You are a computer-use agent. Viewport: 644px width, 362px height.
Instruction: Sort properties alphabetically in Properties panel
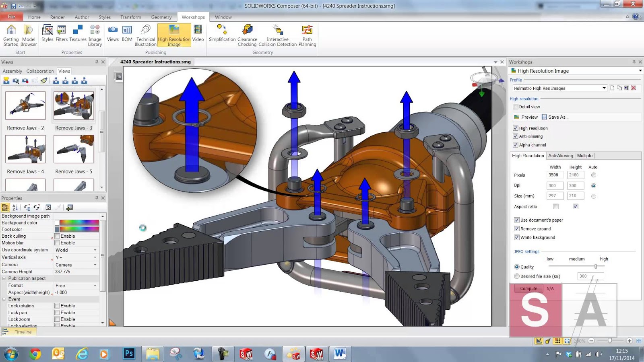point(15,207)
